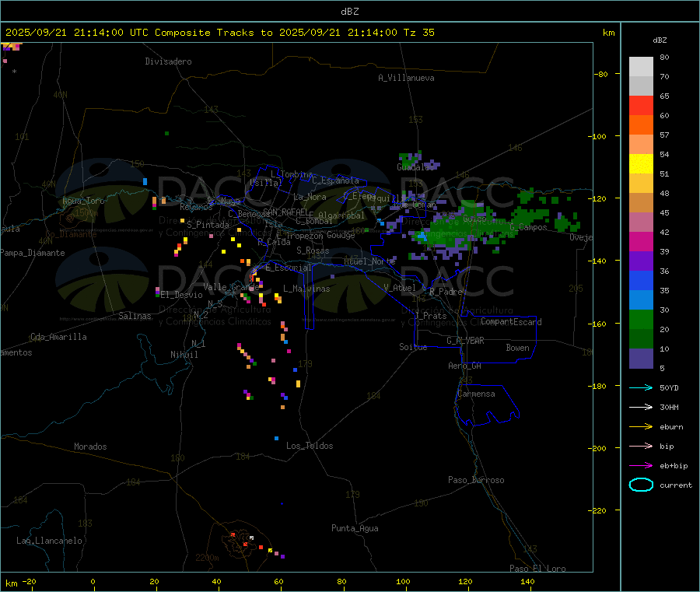Click the 'Los_Toldos' map label

click(x=310, y=446)
